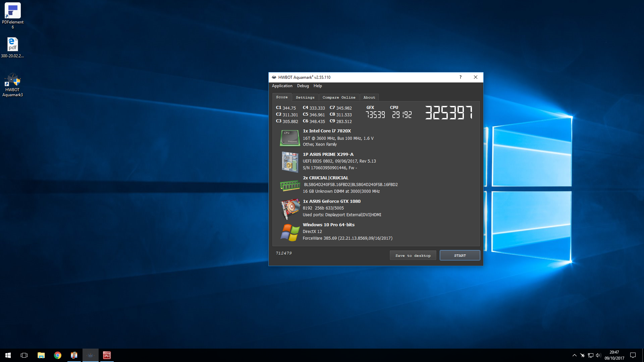Click the C9 value 283.512
The width and height of the screenshot is (644, 362).
click(x=344, y=121)
